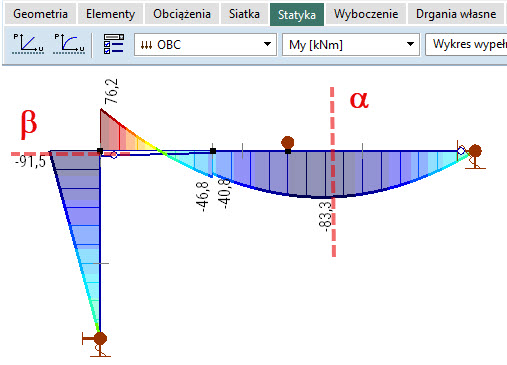The width and height of the screenshot is (507, 365).
Task: Click the small hinge circle near the corner
Action: 114,155
